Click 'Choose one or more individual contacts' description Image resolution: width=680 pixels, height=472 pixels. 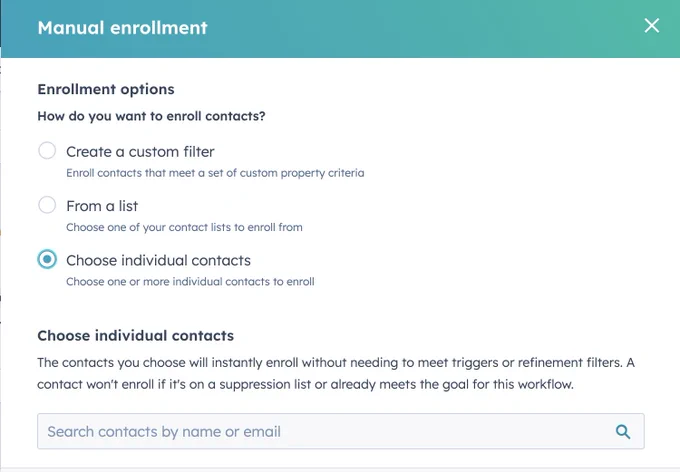190,282
